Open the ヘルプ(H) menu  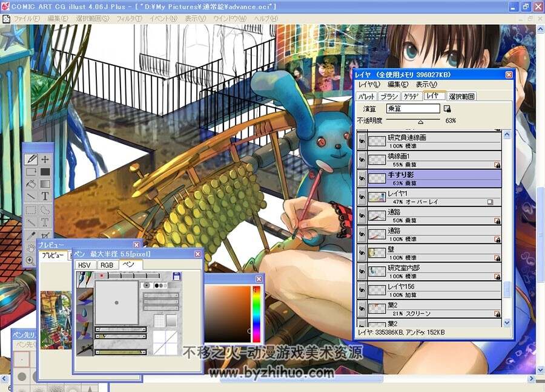pos(266,18)
